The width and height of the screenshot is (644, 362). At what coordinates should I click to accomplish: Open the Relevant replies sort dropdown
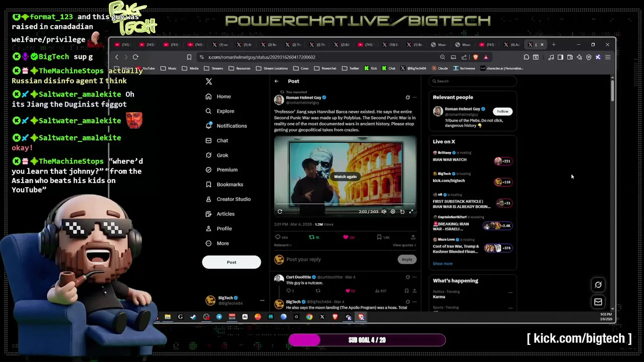283,245
